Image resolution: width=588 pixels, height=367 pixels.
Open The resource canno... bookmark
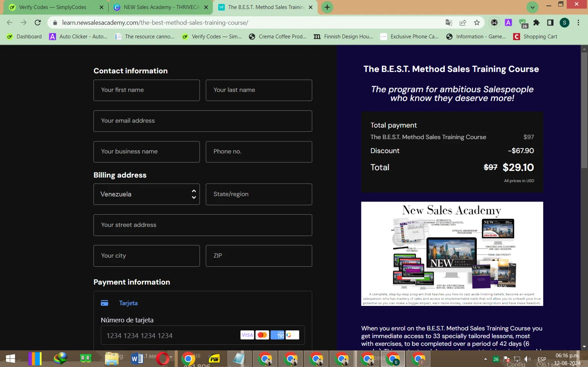[x=145, y=36]
